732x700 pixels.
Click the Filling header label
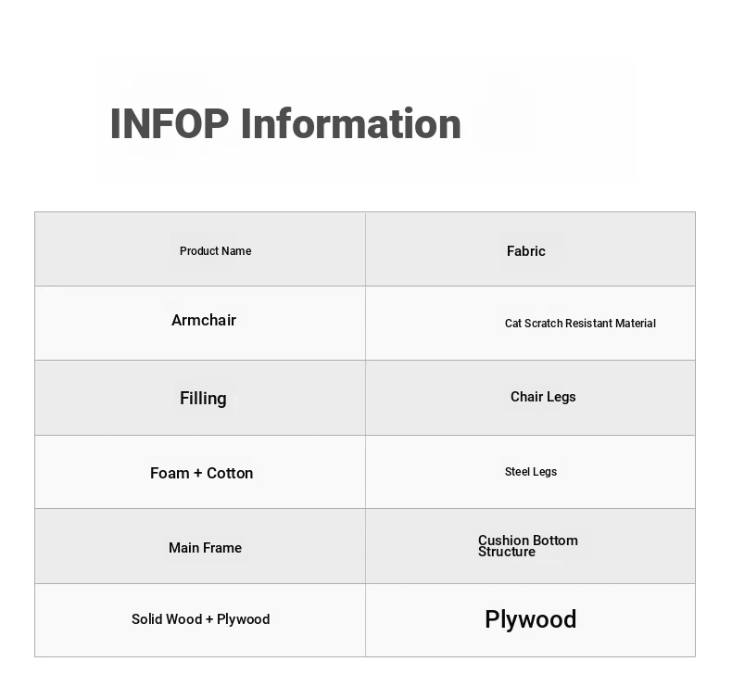coord(203,399)
